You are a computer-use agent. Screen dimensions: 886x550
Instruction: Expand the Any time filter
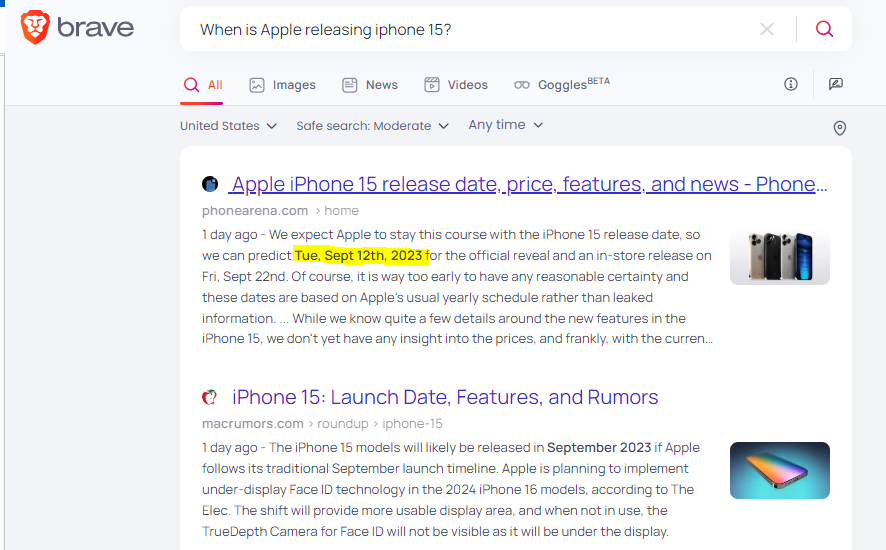point(505,124)
